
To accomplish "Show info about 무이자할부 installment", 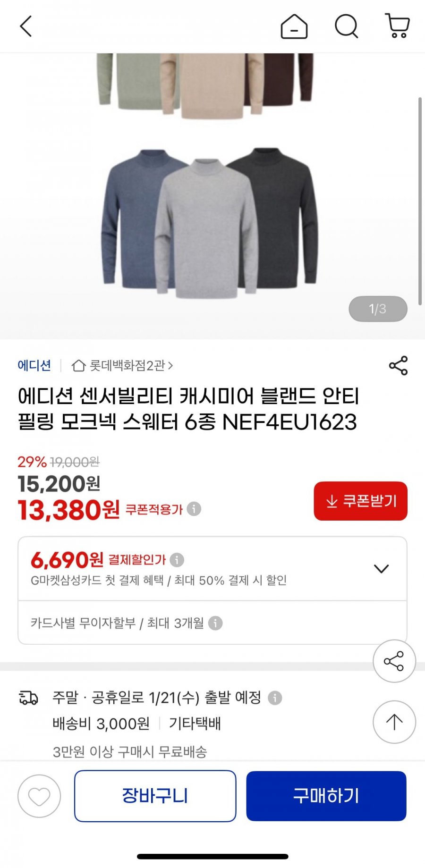I will 215,623.
